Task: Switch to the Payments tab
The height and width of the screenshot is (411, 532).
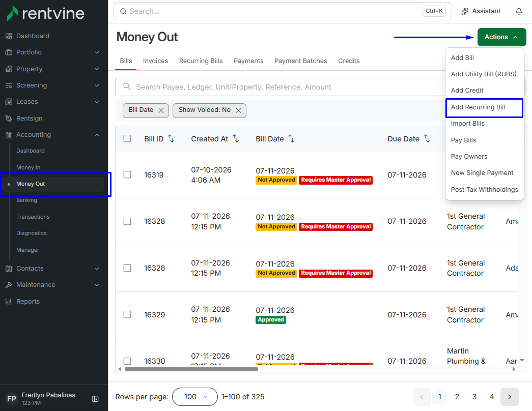Action: point(248,61)
